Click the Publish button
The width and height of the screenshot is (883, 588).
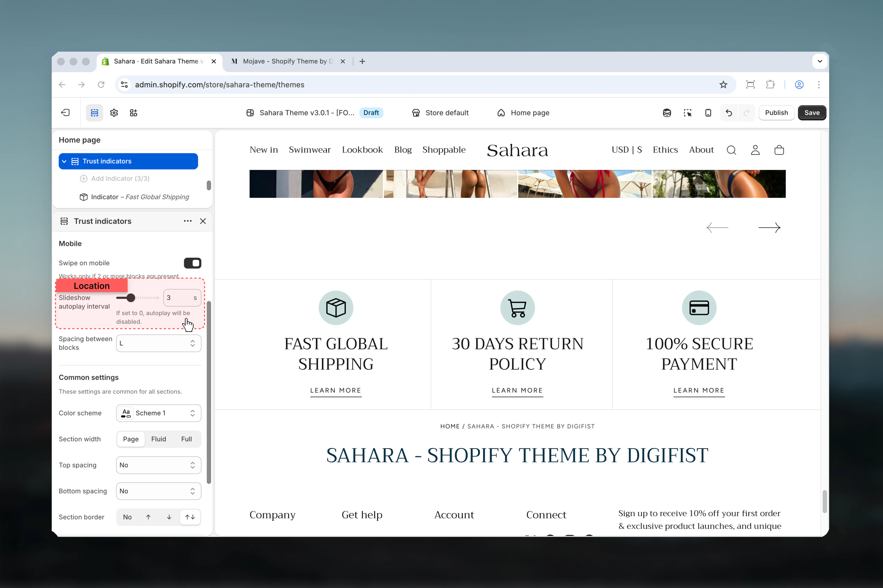click(776, 113)
